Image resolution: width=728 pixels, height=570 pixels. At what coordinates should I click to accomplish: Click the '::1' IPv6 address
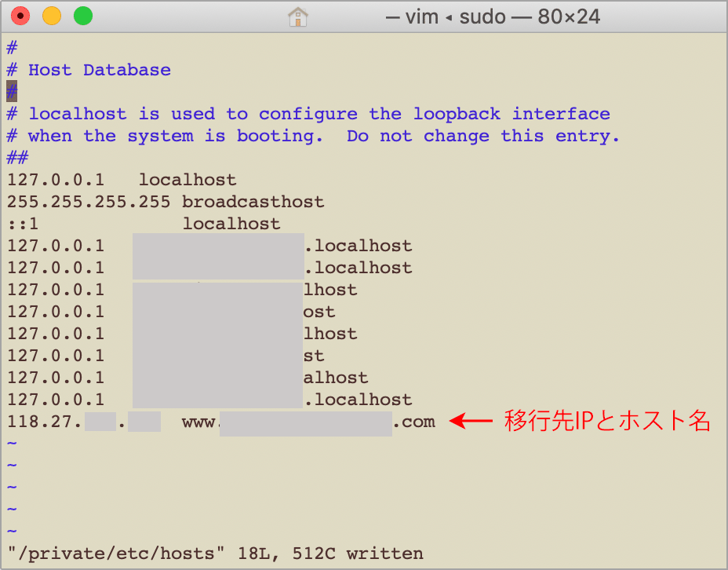(x=23, y=224)
